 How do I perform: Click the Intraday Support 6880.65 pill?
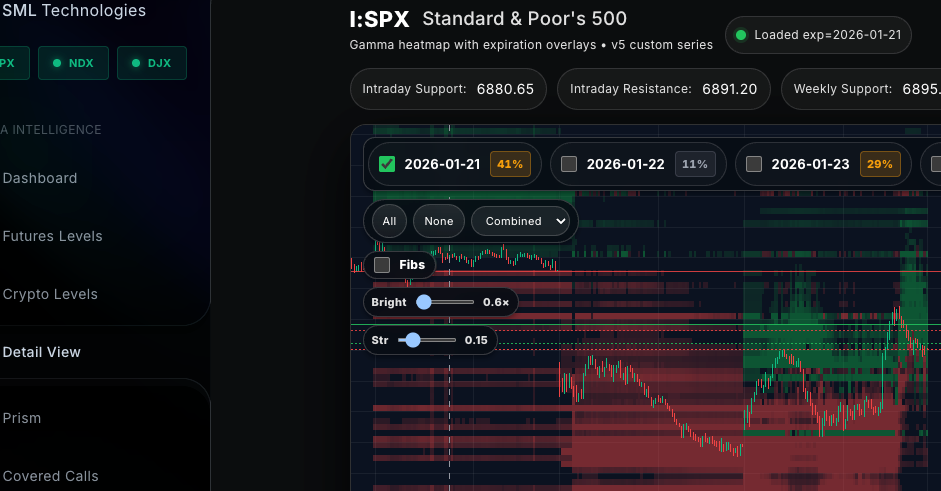(x=448, y=89)
